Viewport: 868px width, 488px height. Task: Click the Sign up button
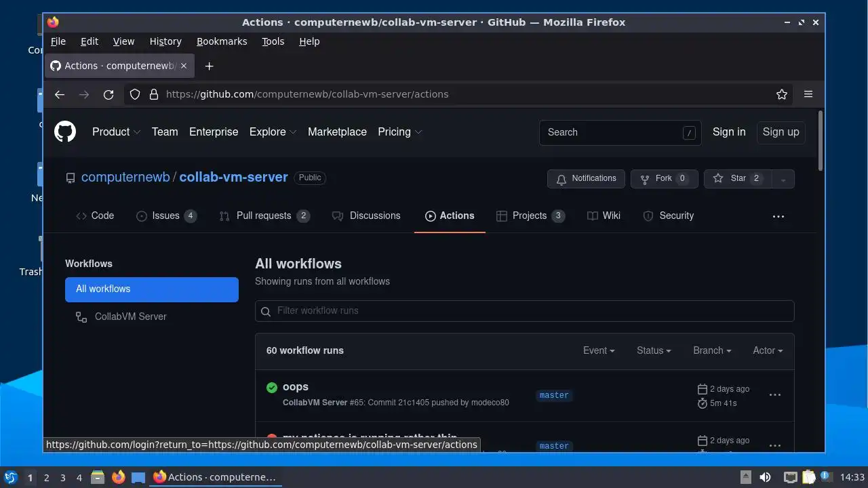(781, 132)
